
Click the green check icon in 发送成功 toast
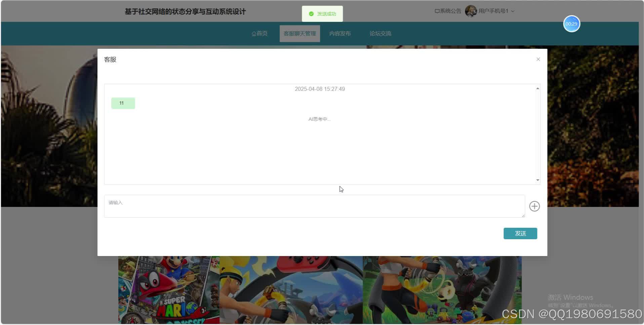point(311,14)
